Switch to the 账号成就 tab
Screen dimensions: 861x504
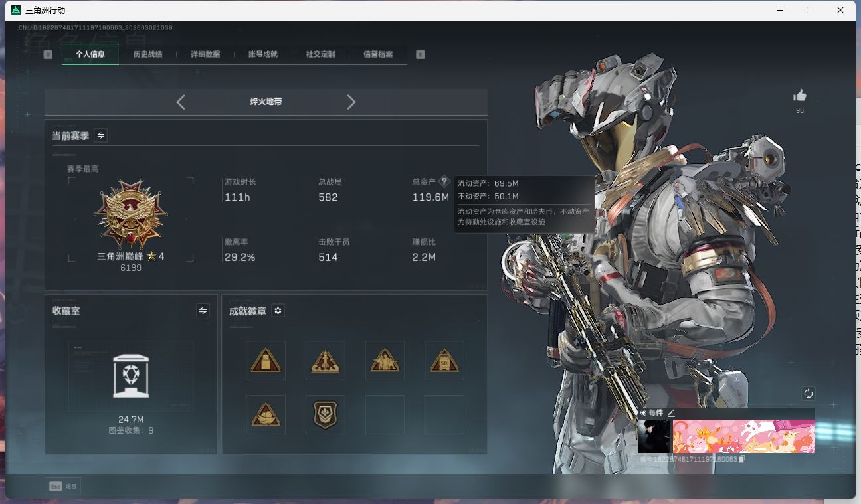[262, 54]
